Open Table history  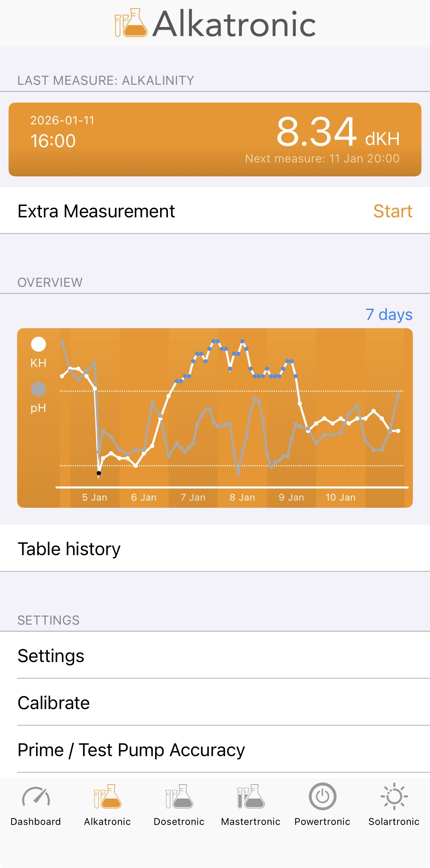tap(215, 549)
